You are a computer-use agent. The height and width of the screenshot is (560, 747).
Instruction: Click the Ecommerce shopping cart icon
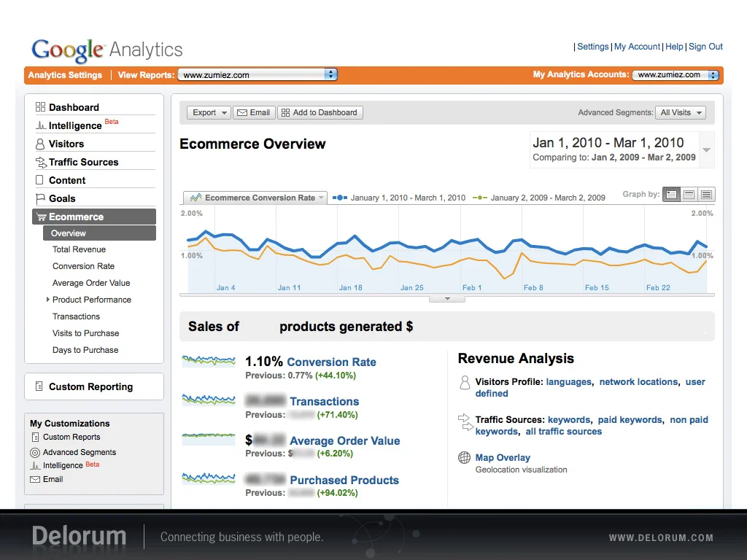point(42,217)
